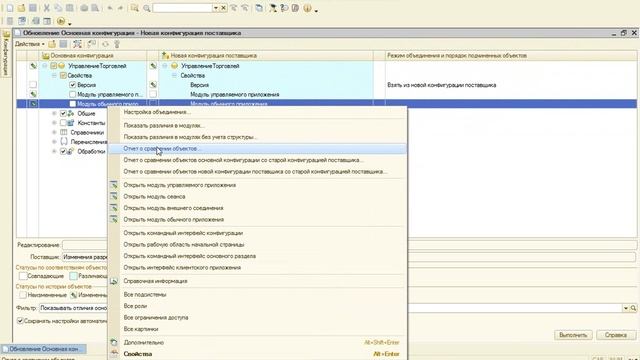The height and width of the screenshot is (360, 640).
Task: Click the Дополнительно menu icon
Action: [114, 342]
